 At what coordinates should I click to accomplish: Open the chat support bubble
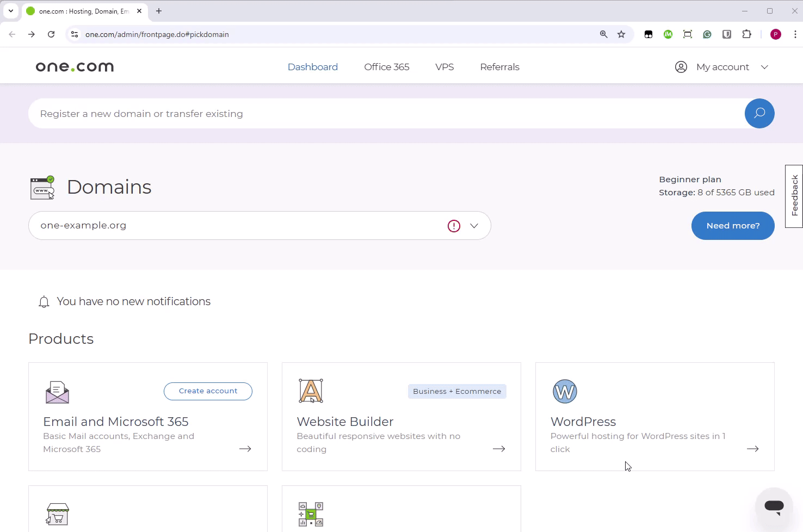774,506
